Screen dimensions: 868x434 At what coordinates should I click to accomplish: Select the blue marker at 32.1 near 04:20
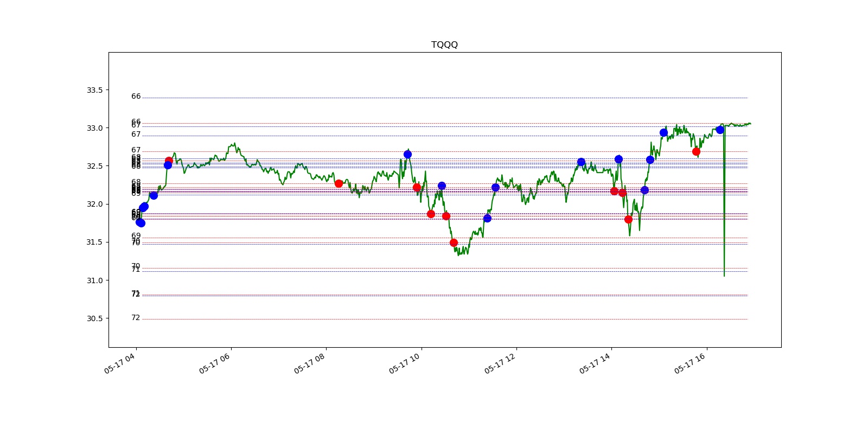coord(154,195)
